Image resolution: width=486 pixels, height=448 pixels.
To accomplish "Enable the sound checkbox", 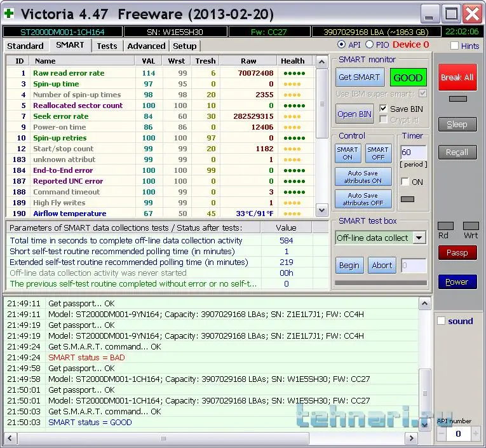I will [441, 320].
